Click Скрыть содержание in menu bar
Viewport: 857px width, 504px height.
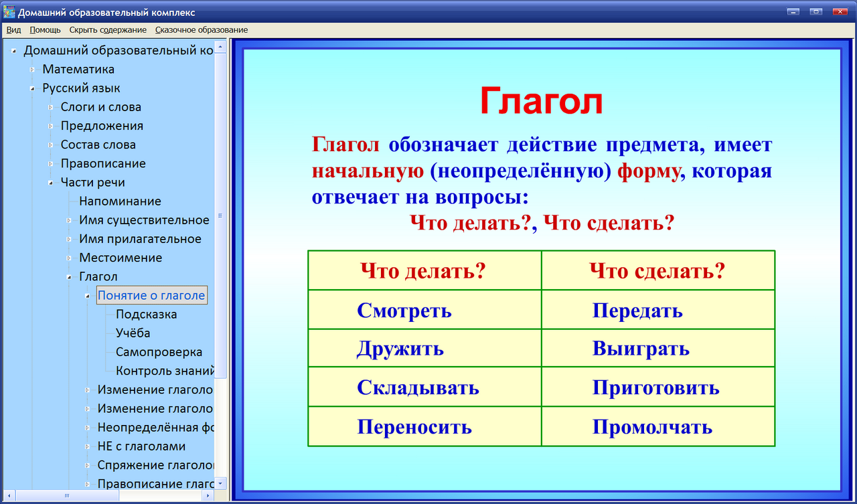(109, 29)
